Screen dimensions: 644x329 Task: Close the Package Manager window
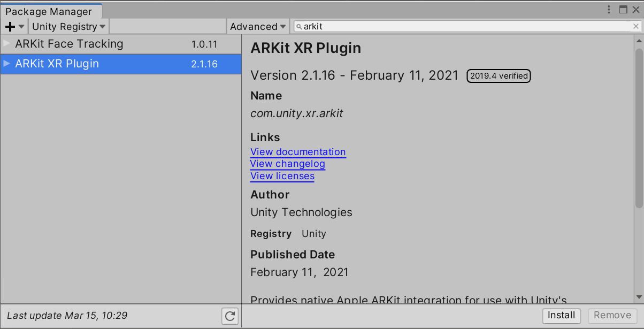tap(635, 10)
